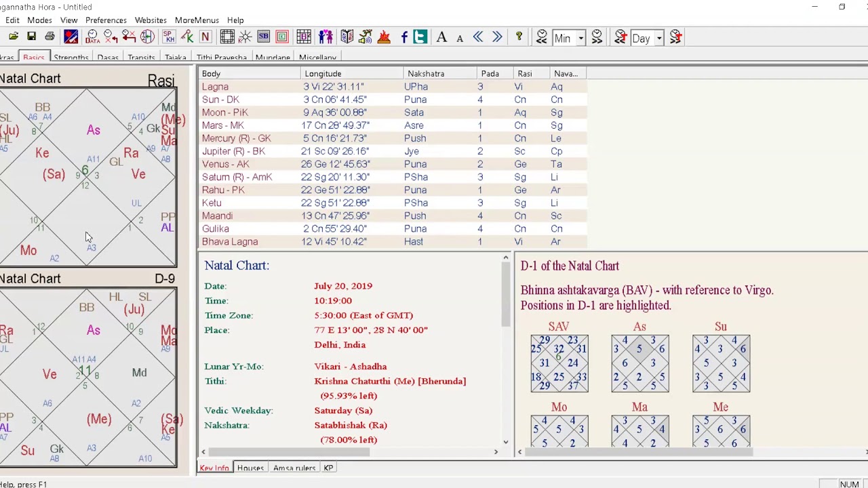Step time forward by Min unit

click(x=597, y=37)
